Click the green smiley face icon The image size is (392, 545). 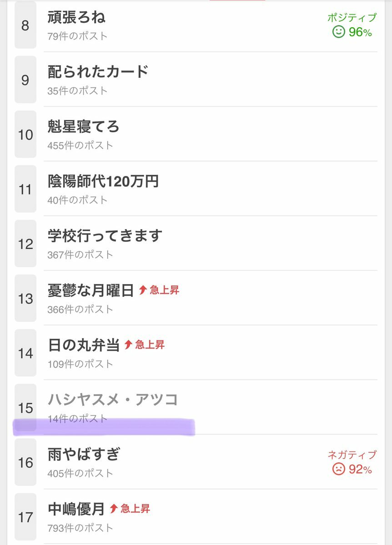[x=338, y=32]
